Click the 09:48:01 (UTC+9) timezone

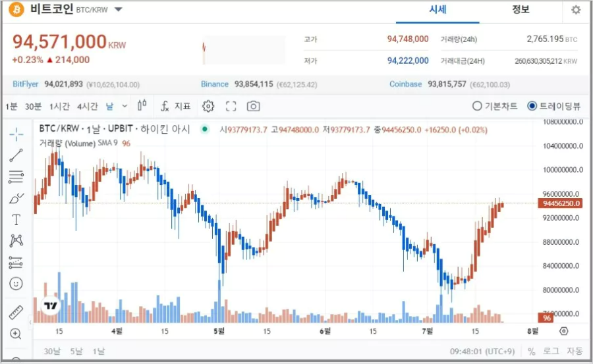coord(482,352)
